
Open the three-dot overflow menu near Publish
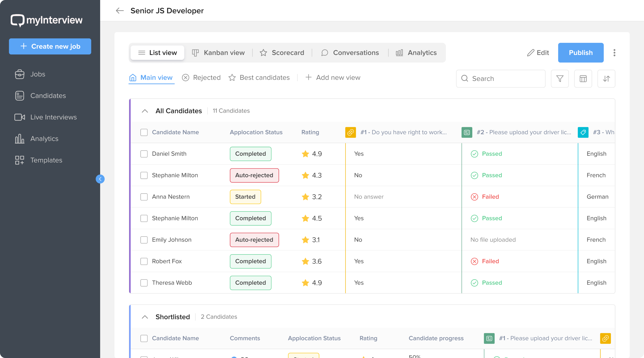pyautogui.click(x=614, y=53)
